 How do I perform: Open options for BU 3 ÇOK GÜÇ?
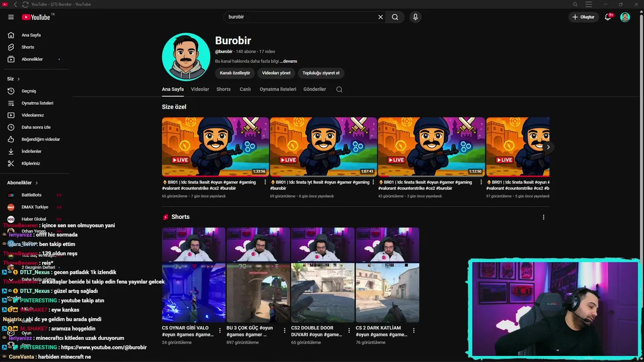(x=284, y=331)
